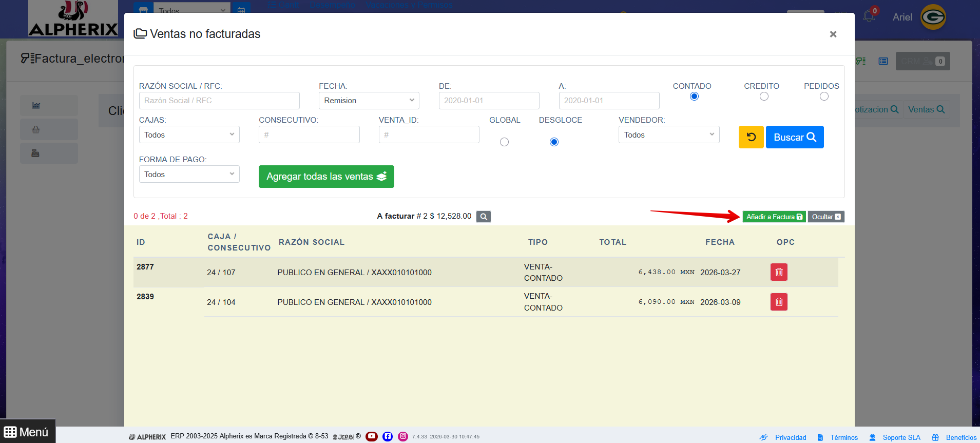The height and width of the screenshot is (443, 980).
Task: Click magnifier icon next to A facturar total
Action: coord(483,217)
